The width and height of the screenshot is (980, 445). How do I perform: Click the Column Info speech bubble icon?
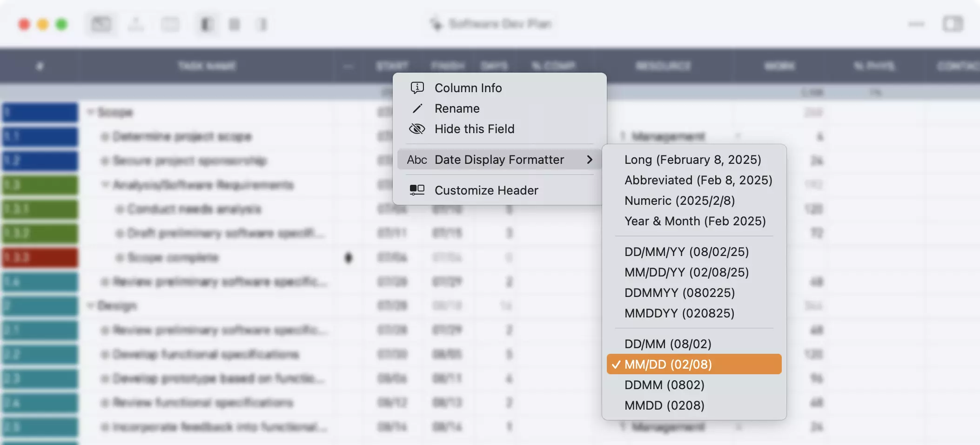(417, 88)
